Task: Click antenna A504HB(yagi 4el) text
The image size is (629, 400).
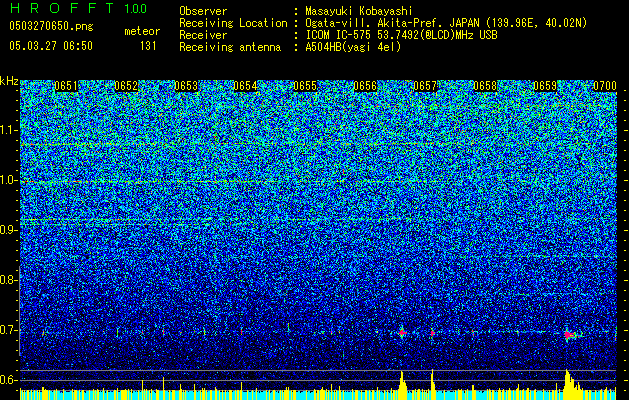Action: point(353,47)
